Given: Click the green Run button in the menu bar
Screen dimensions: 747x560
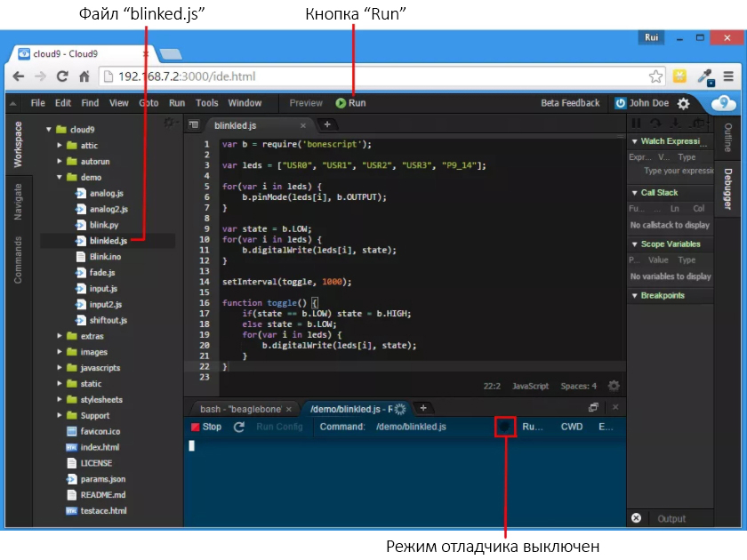Looking at the screenshot, I should (x=350, y=103).
